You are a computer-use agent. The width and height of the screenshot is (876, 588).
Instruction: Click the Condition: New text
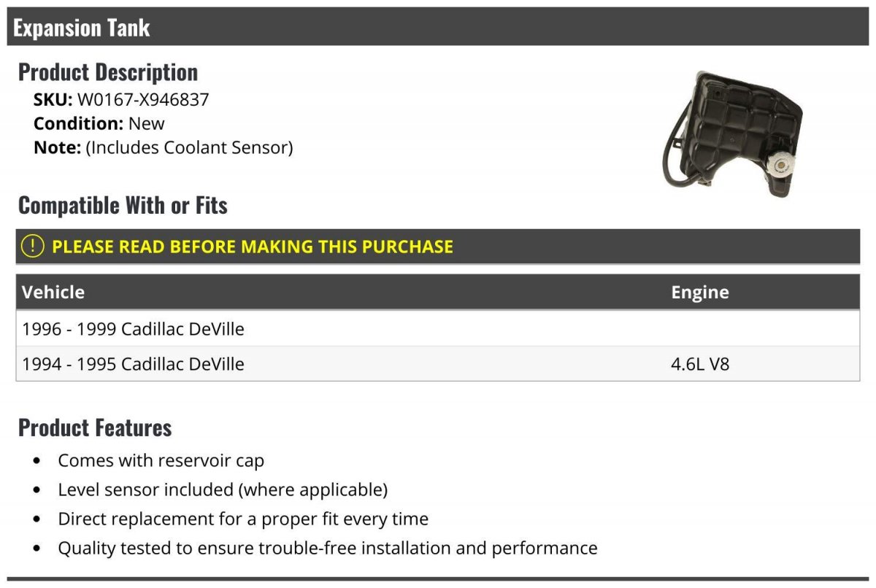[99, 124]
